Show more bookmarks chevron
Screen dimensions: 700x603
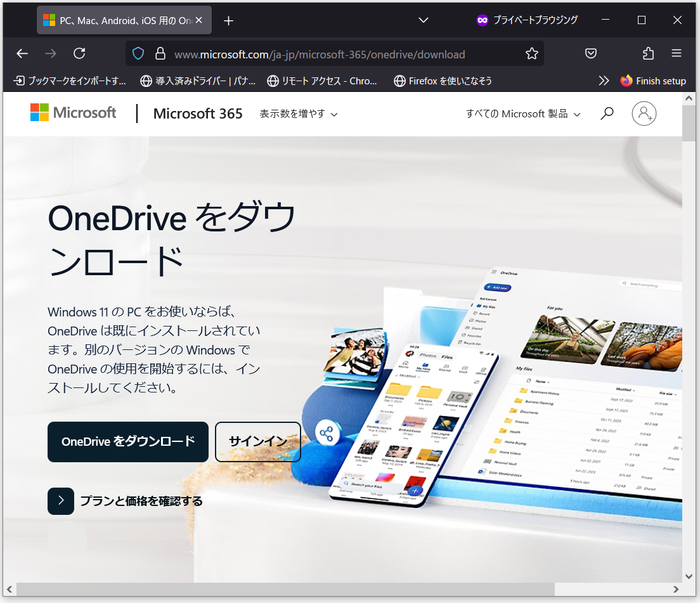point(604,81)
